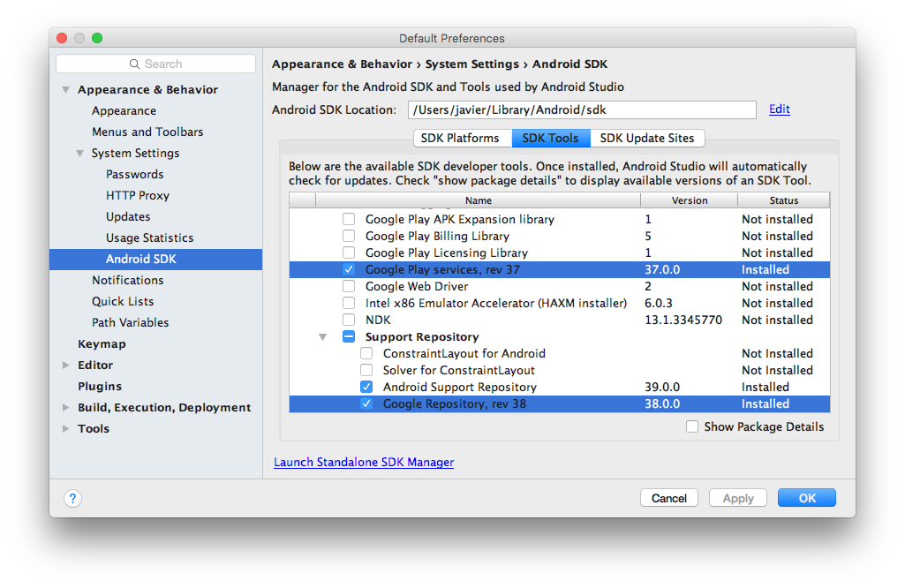Uncheck Google Play services, rev 37

point(349,270)
